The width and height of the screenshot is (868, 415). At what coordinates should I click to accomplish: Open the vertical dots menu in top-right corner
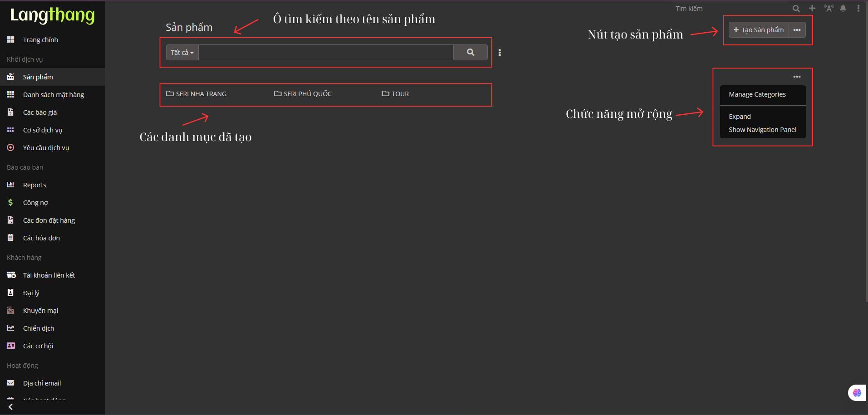click(858, 9)
